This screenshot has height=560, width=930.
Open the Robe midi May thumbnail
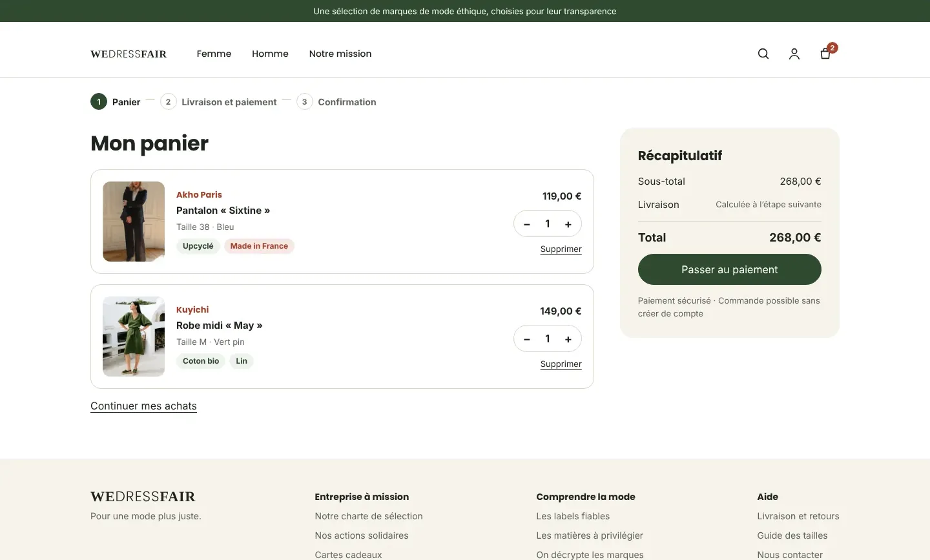pyautogui.click(x=134, y=337)
